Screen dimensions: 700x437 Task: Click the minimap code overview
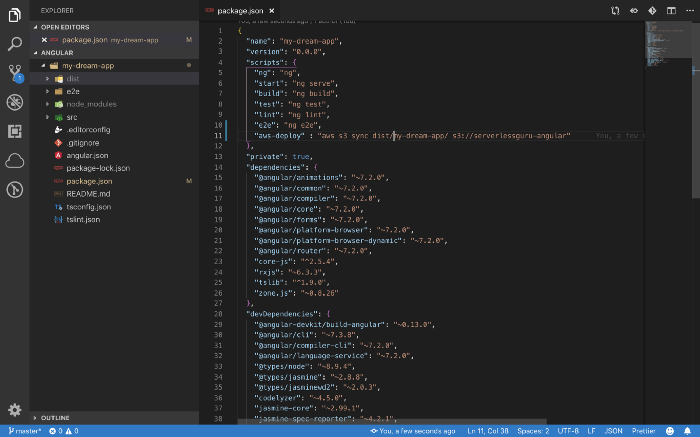[668, 44]
